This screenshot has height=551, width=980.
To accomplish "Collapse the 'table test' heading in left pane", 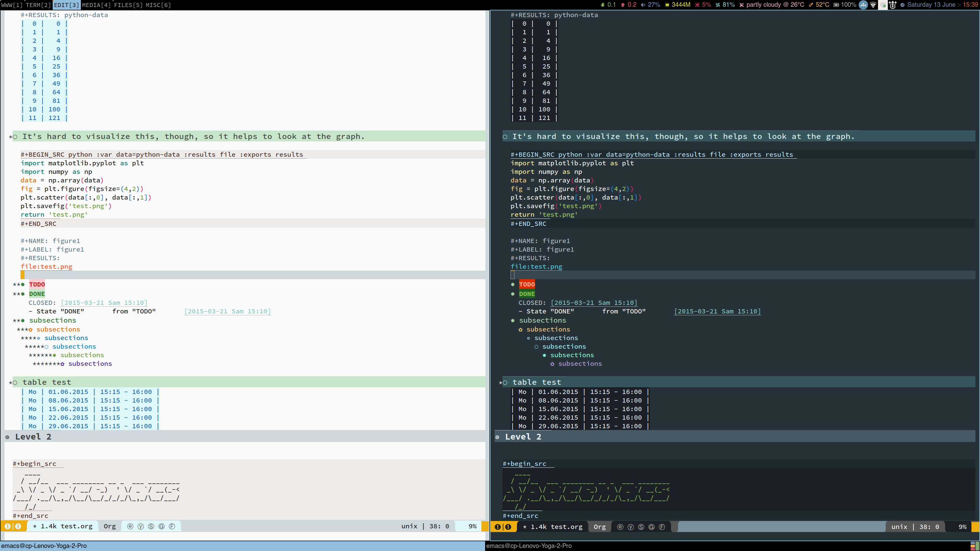I will tap(47, 382).
